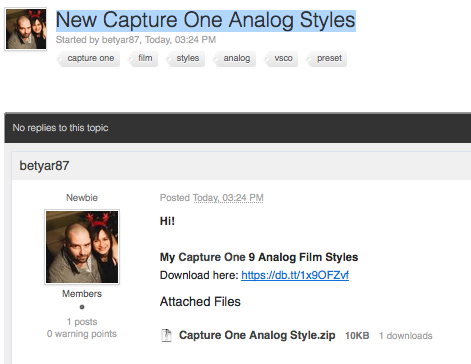471x364 pixels.
Task: Select the 'styles' tag
Action: click(186, 58)
